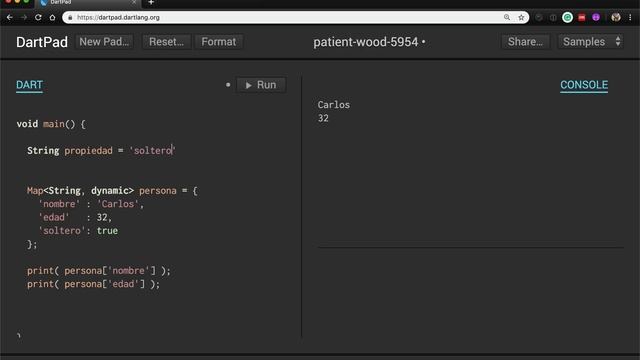Click the Map<String, dynamic> persona line
Screen dimensions: 640x360
(x=112, y=191)
